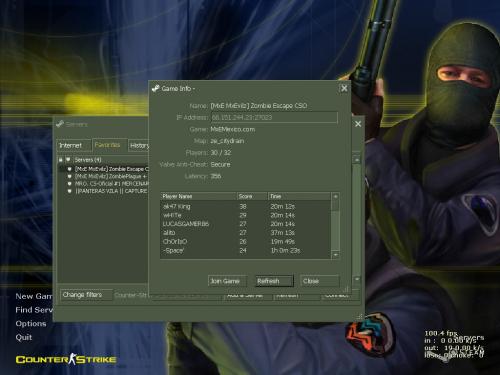Click the player list scroll-down arrow
Screen dimensions: 500x375
pyautogui.click(x=336, y=255)
